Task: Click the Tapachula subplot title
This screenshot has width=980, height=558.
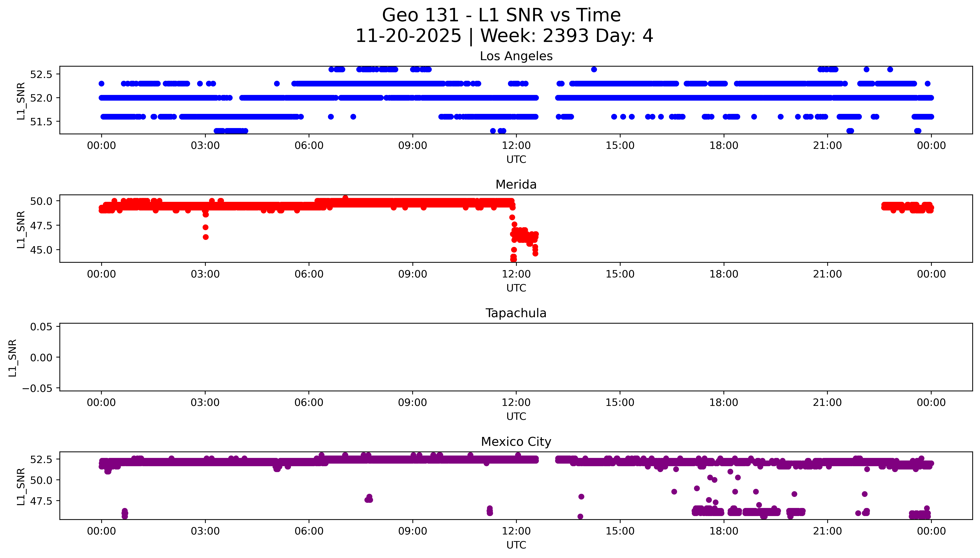Action: point(516,313)
